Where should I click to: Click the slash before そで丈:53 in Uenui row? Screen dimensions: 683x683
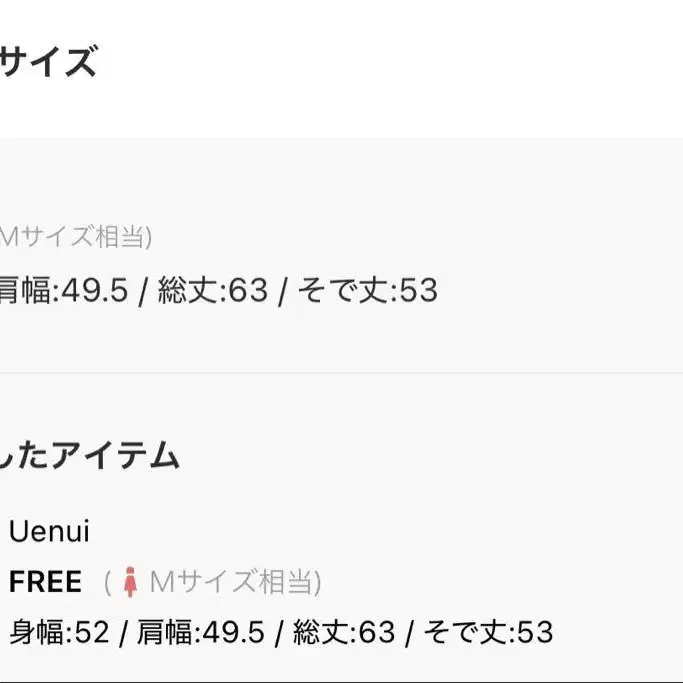(410, 632)
